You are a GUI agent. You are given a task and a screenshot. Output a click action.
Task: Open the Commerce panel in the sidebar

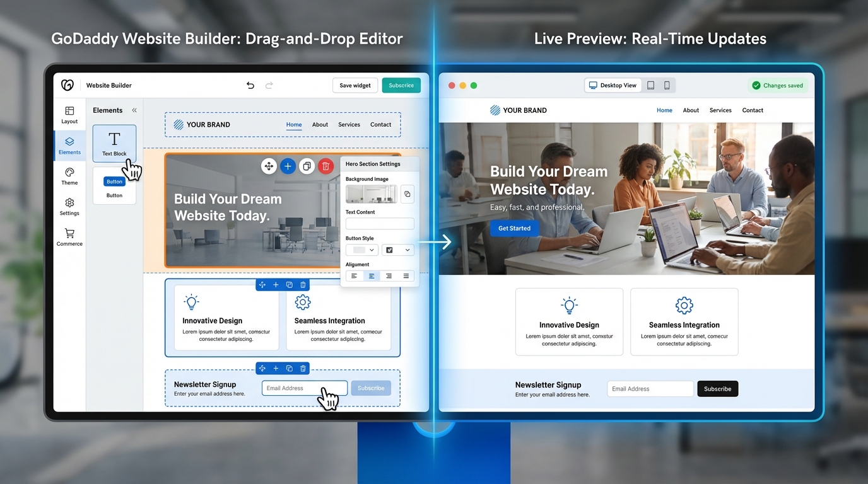point(69,238)
